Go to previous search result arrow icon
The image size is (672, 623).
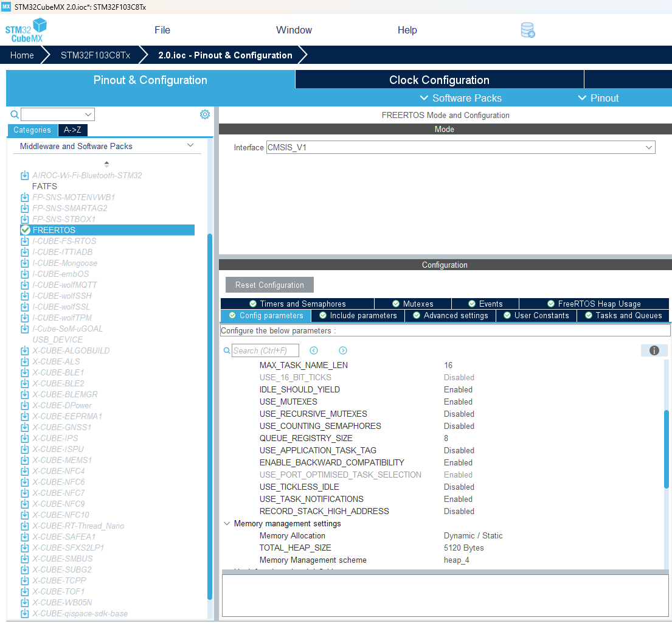(x=314, y=350)
